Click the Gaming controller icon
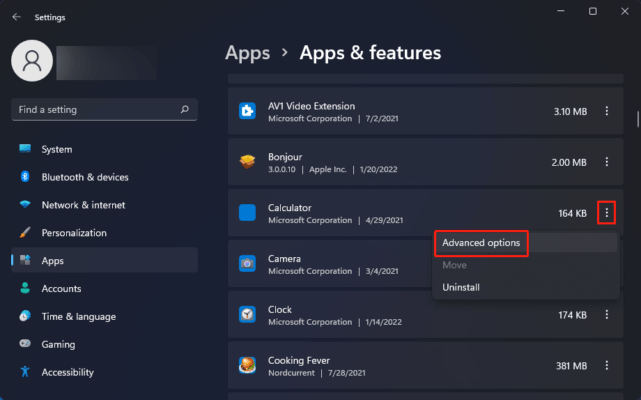Viewport: 641px width, 400px height. click(25, 344)
